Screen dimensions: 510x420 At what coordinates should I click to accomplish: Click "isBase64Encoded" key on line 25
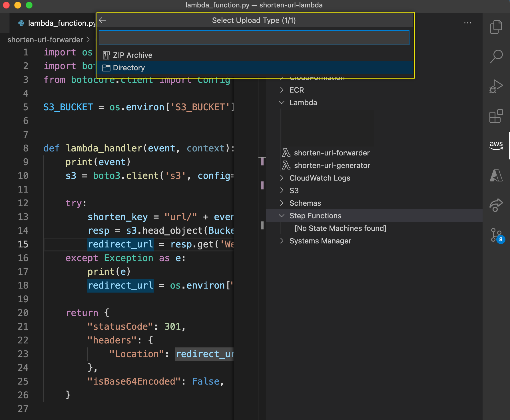(x=134, y=381)
